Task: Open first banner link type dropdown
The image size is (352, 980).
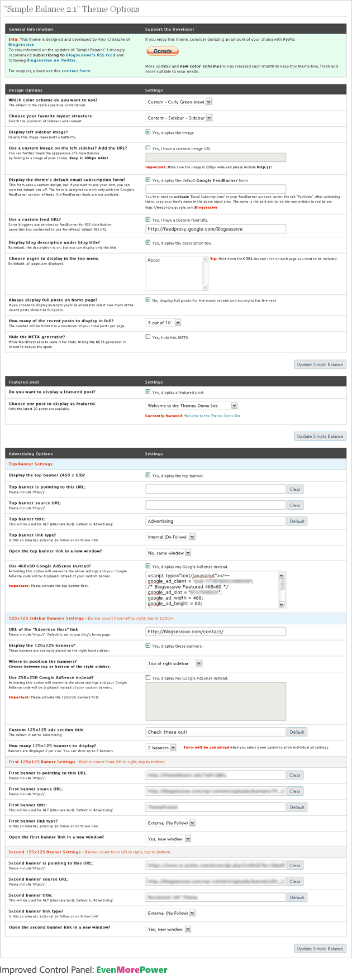Action: tap(170, 823)
